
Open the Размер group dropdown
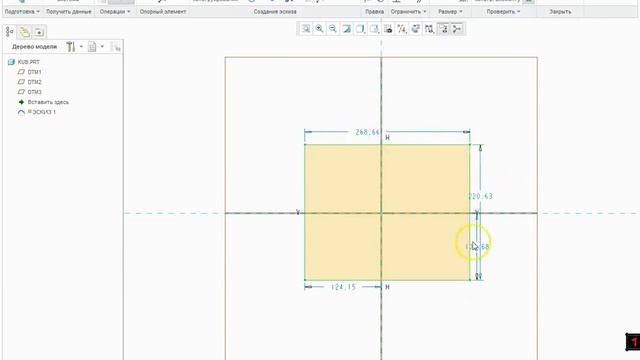point(450,12)
